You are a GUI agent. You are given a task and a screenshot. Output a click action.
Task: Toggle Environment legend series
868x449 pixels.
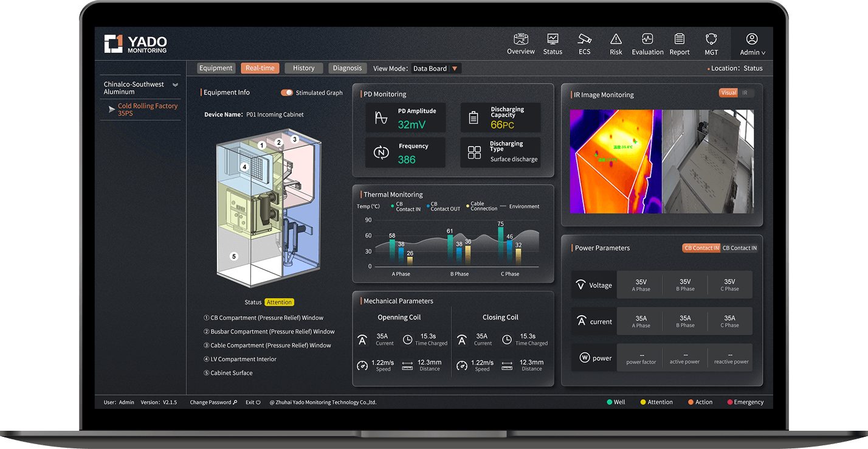(x=520, y=206)
